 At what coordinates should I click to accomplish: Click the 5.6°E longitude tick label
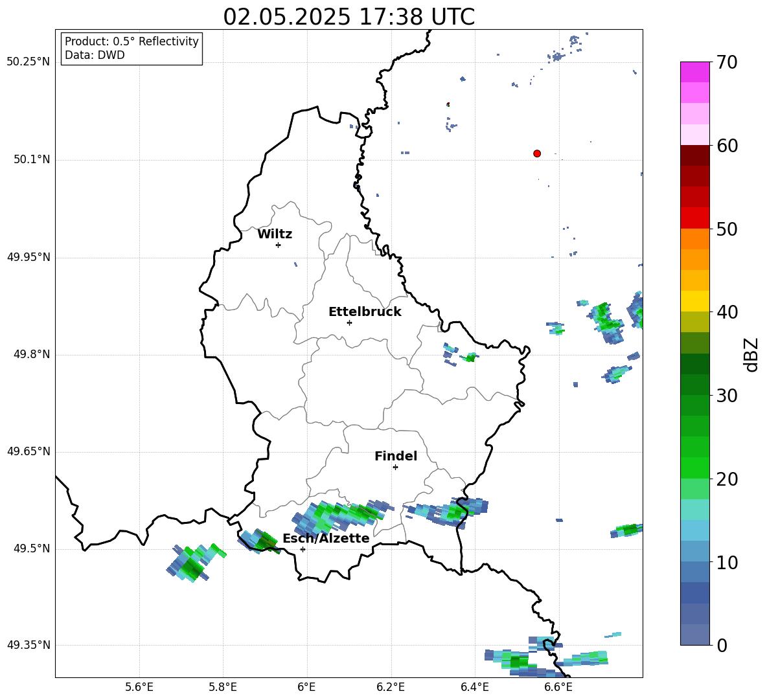click(139, 687)
